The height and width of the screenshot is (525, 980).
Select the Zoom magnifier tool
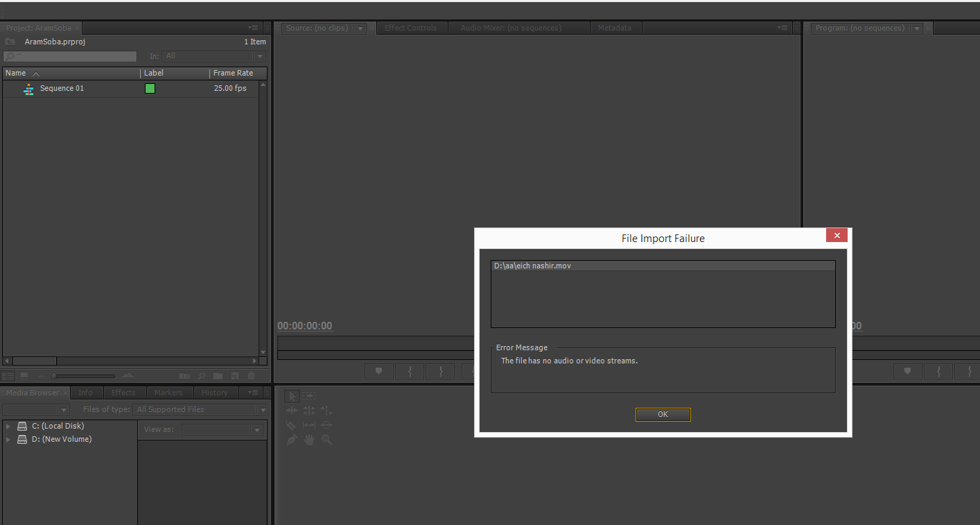(x=326, y=440)
